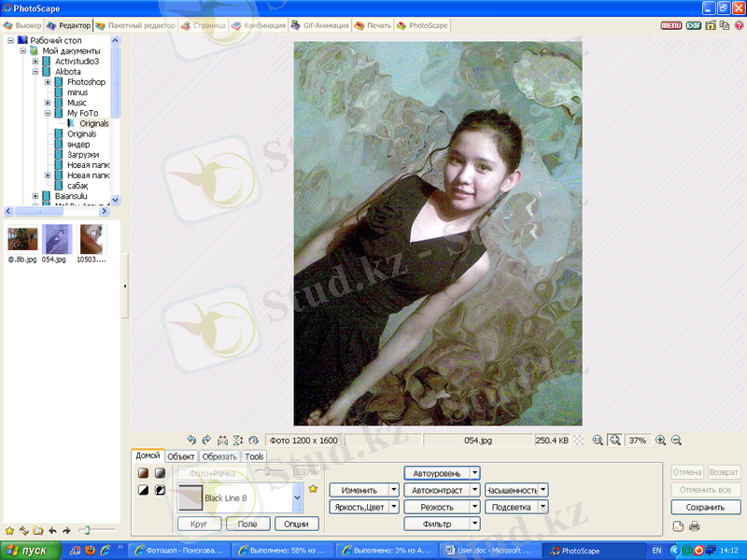Zoom out using the magnifier minus icon
Screen dimensions: 747x560
coord(676,440)
